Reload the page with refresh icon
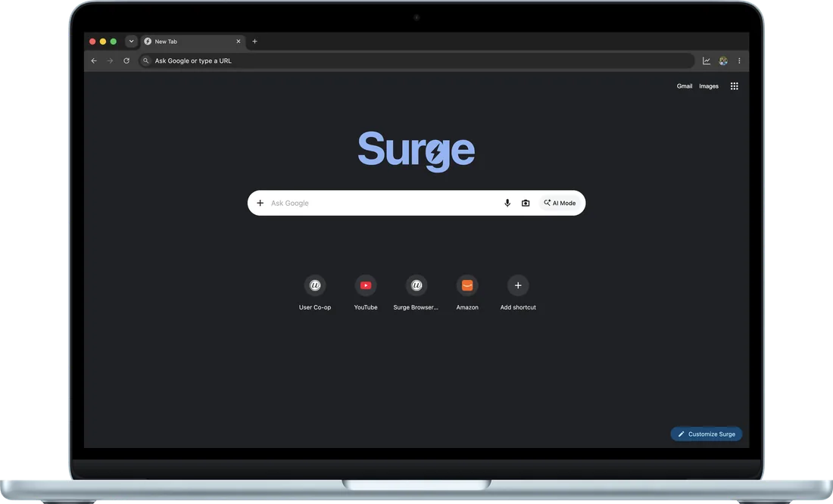This screenshot has height=504, width=833. tap(126, 61)
